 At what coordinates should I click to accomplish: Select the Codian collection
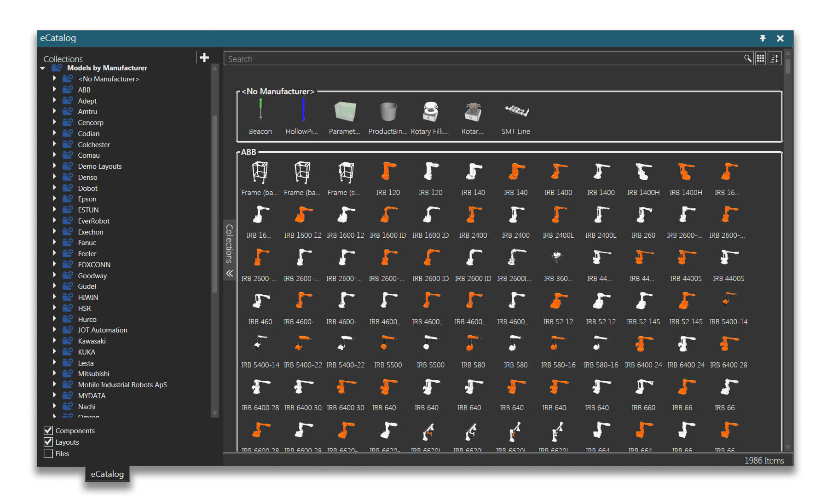click(x=89, y=134)
